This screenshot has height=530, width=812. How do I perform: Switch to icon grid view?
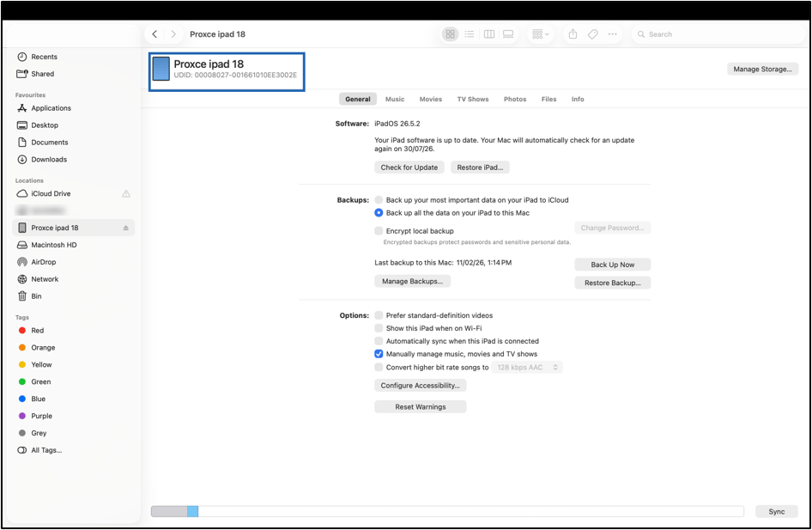450,34
